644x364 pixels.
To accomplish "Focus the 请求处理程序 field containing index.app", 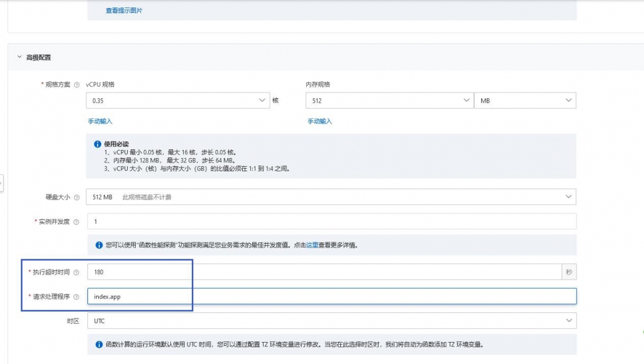I will click(x=332, y=297).
